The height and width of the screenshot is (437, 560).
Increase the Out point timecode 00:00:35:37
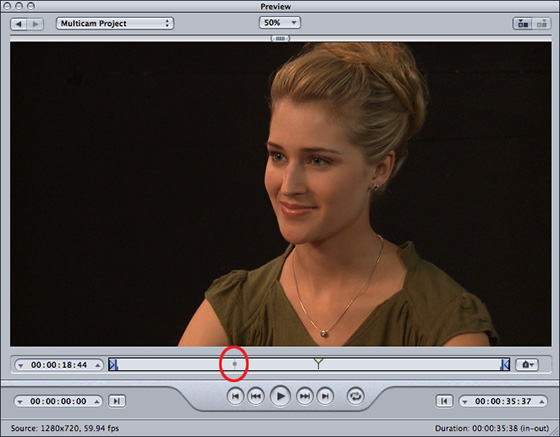coord(542,402)
